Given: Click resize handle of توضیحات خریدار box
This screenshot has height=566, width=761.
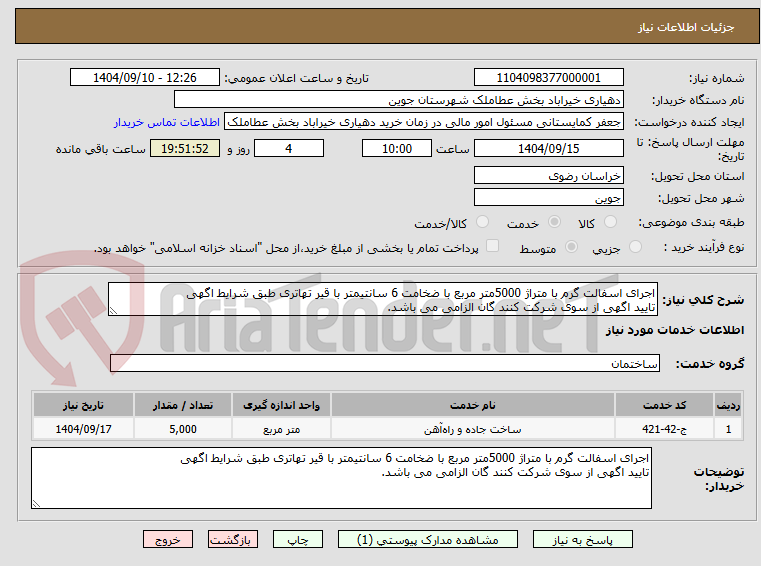Looking at the screenshot, I should (x=36, y=504).
